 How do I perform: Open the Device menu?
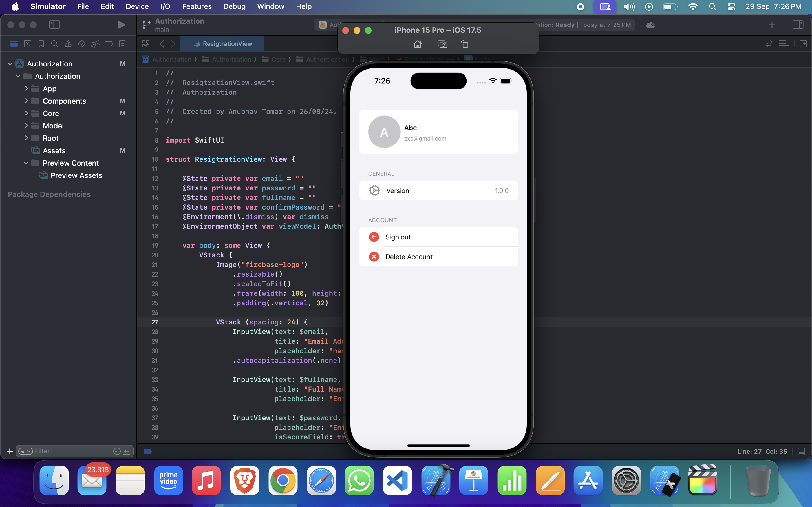[137, 6]
